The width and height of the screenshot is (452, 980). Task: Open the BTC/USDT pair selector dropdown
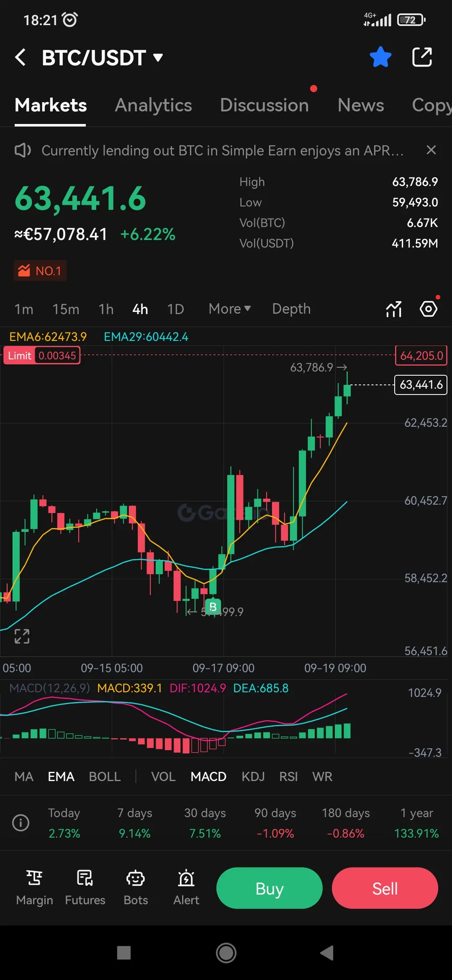[102, 57]
